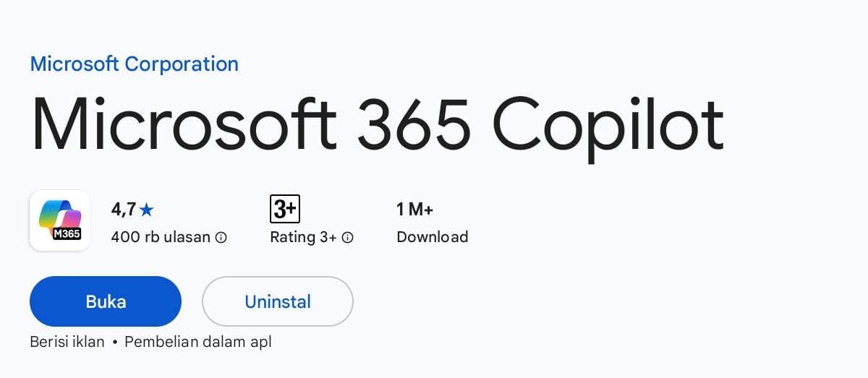Open info icon next to Rating 3+
Screen dimensions: 868x378
(347, 237)
